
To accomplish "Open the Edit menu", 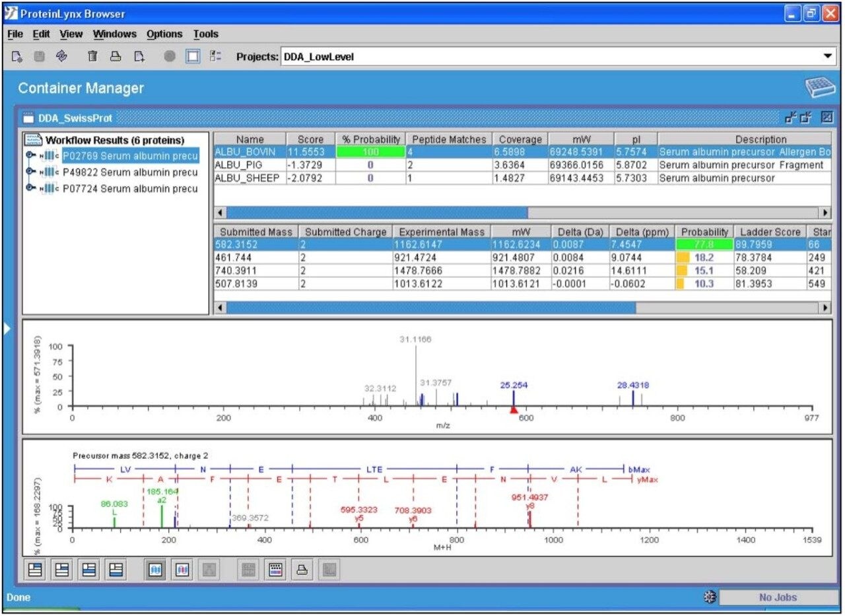I will pos(41,34).
